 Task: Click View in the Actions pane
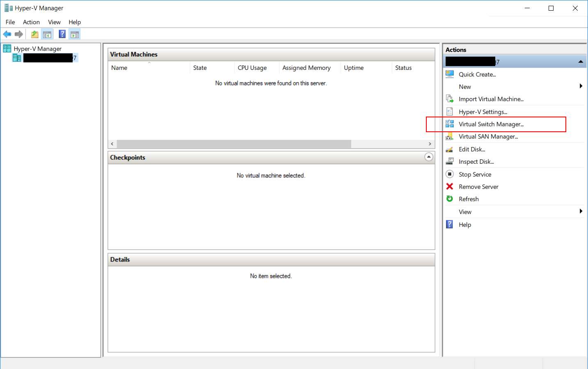465,212
